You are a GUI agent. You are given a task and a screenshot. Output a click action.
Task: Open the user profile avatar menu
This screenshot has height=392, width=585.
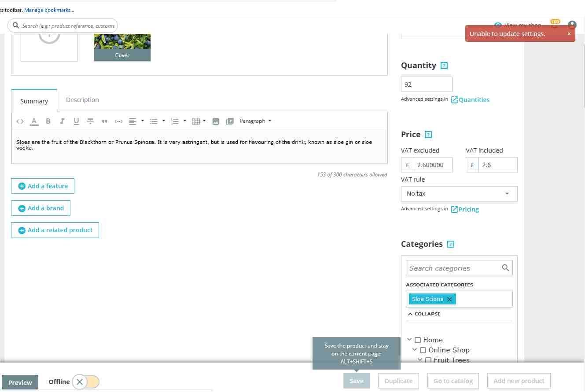[x=572, y=25]
